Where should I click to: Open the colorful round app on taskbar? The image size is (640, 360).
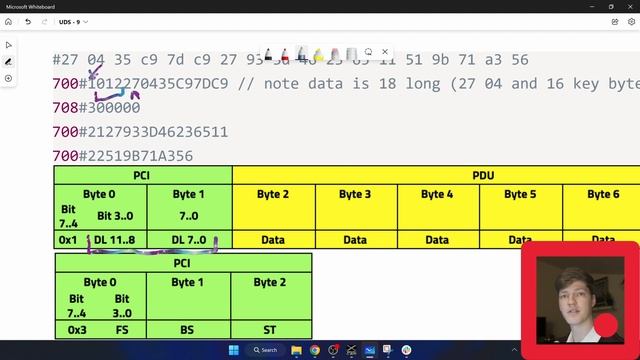coord(406,350)
